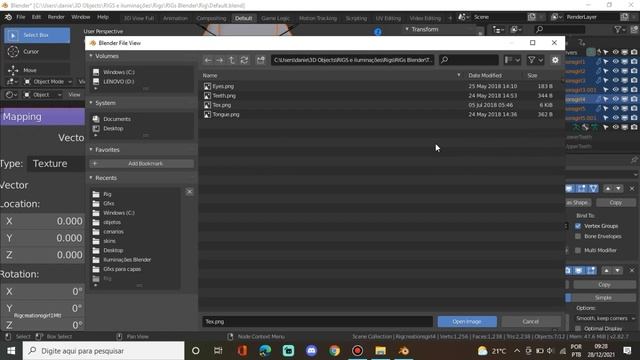640x360 pixels.
Task: Adjust Location X value field
Action: click(x=42, y=221)
